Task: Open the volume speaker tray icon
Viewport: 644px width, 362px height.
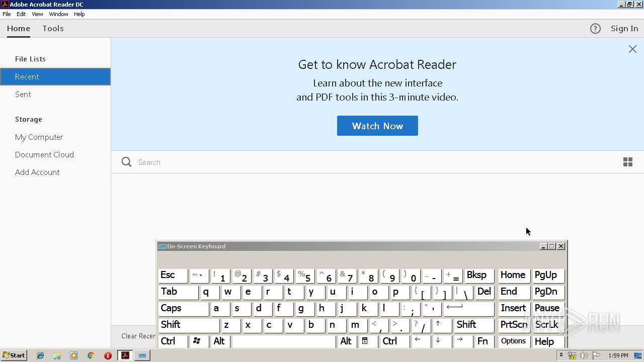Action: coord(584,355)
